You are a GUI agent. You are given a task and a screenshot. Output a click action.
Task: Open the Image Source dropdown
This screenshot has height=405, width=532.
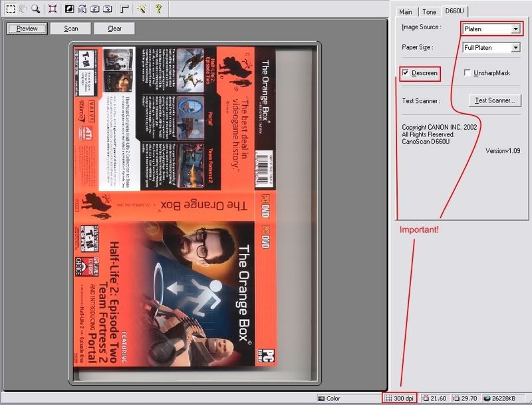click(515, 29)
